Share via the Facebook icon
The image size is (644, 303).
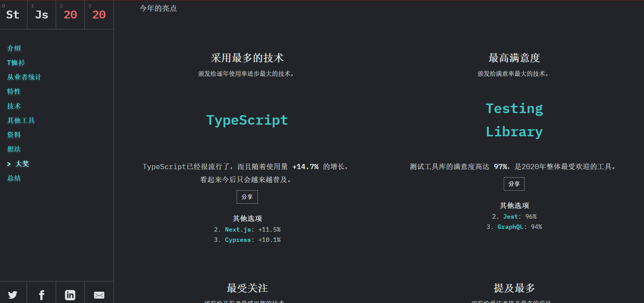[x=41, y=295]
